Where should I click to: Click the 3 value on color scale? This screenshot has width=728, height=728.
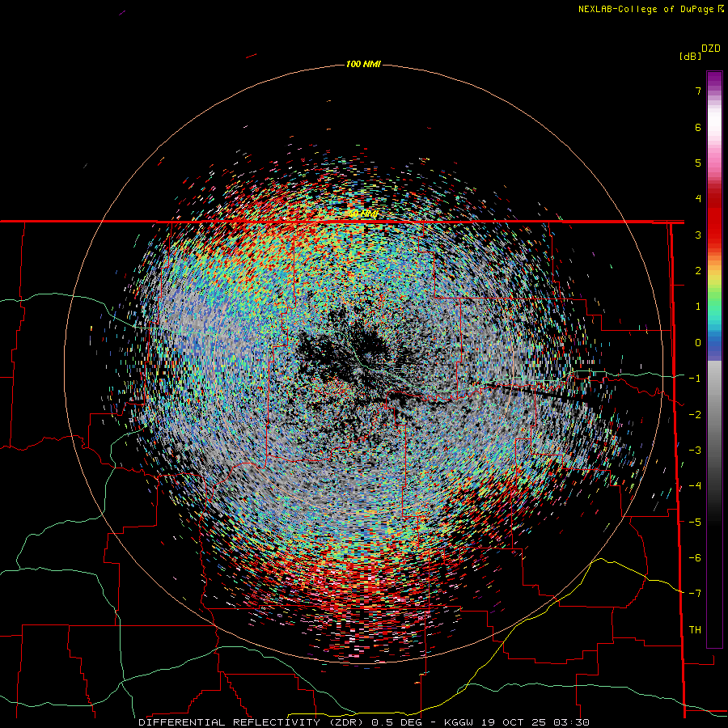pyautogui.click(x=698, y=235)
